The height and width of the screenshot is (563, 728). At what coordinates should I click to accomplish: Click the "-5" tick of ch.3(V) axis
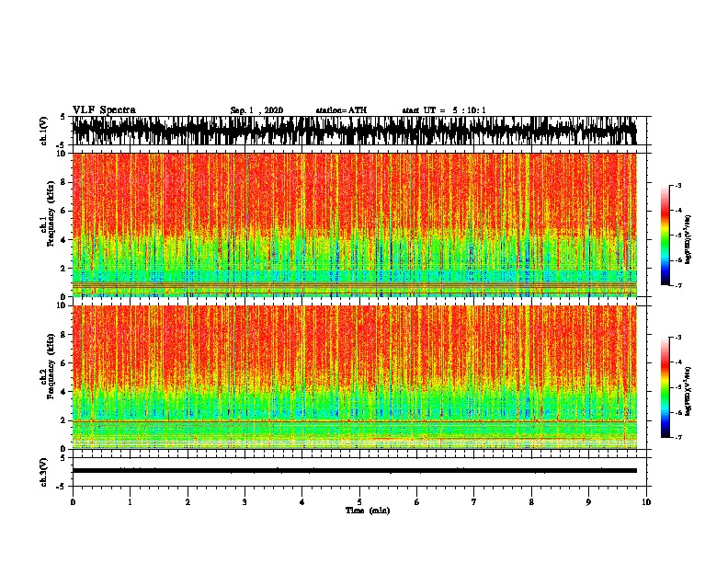(62, 487)
